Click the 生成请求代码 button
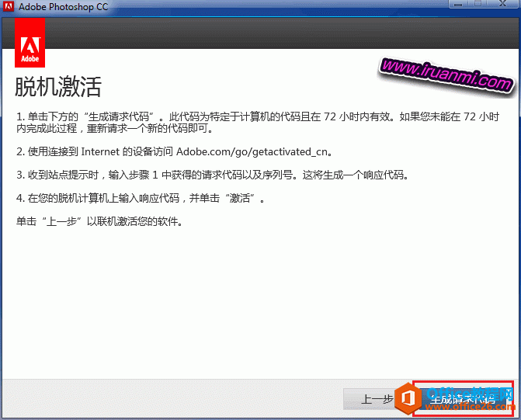This screenshot has height=420, width=521. 463,399
